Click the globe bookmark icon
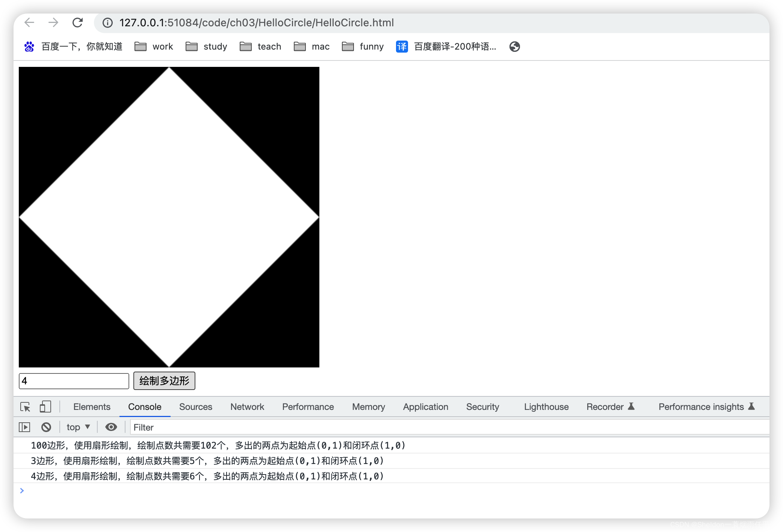Viewport: 783px width, 532px height. coord(514,47)
